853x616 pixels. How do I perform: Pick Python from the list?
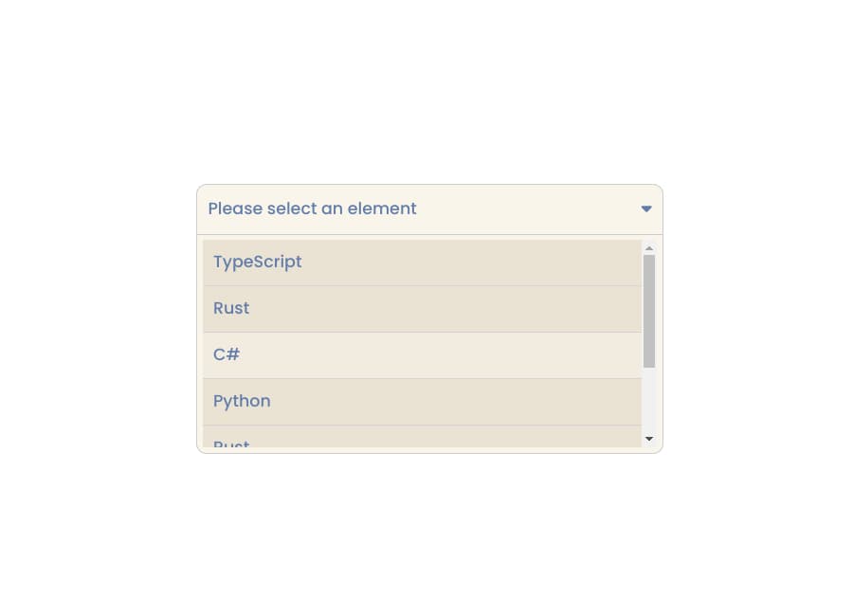(422, 402)
